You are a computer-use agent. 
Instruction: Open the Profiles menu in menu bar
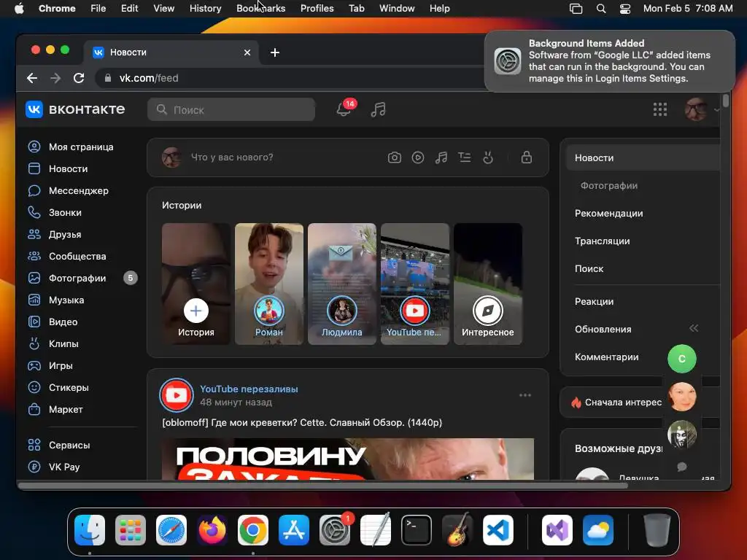[x=317, y=9]
